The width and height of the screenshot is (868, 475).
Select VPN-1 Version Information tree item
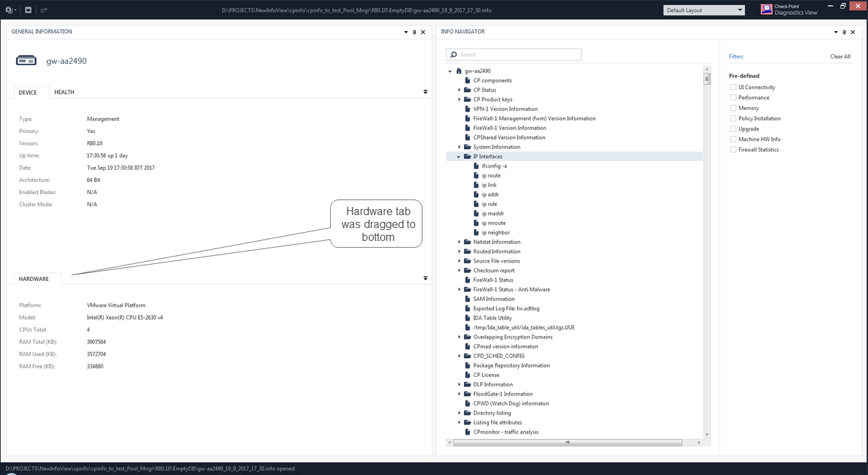(x=505, y=109)
